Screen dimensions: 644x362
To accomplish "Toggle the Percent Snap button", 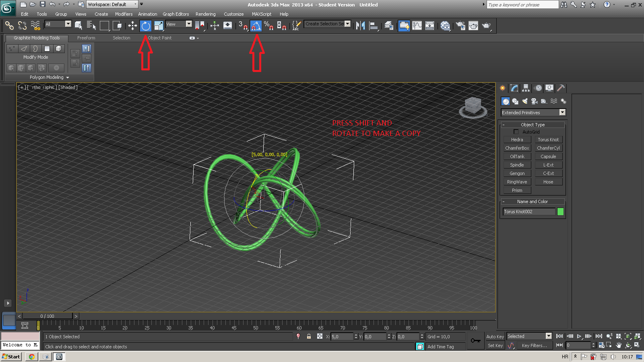I will pos(268,26).
